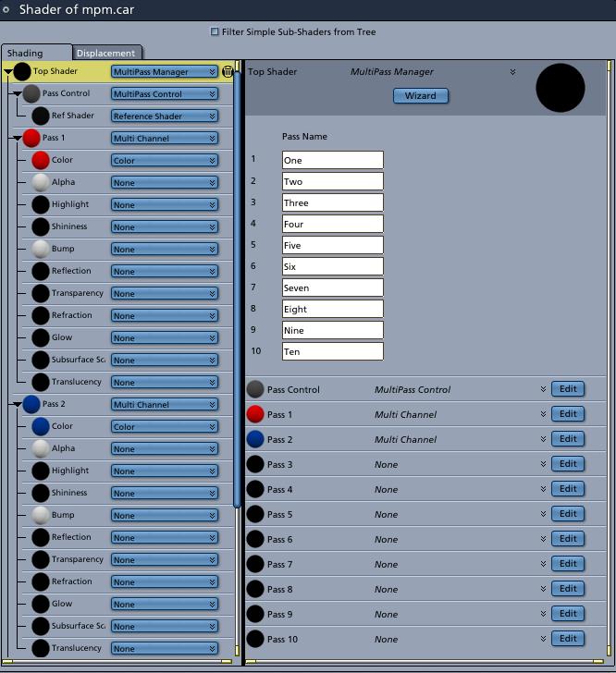Open Pass 1 Multi Channel dropdown
616x673 pixels.
tap(165, 139)
